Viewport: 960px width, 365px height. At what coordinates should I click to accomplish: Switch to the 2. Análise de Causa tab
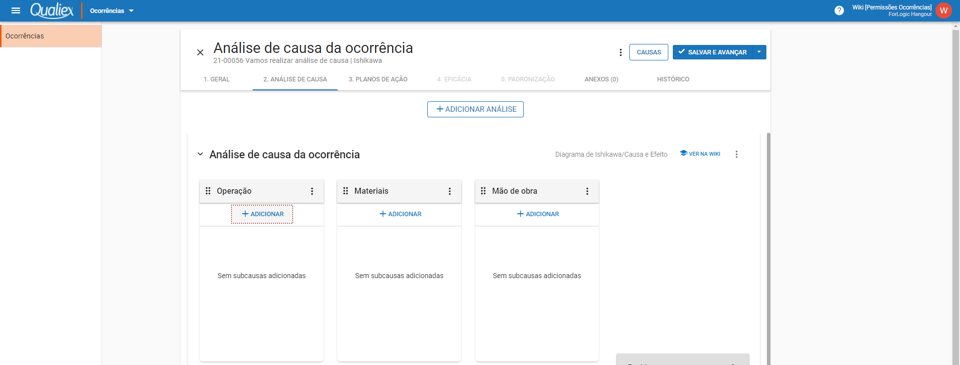click(x=295, y=80)
